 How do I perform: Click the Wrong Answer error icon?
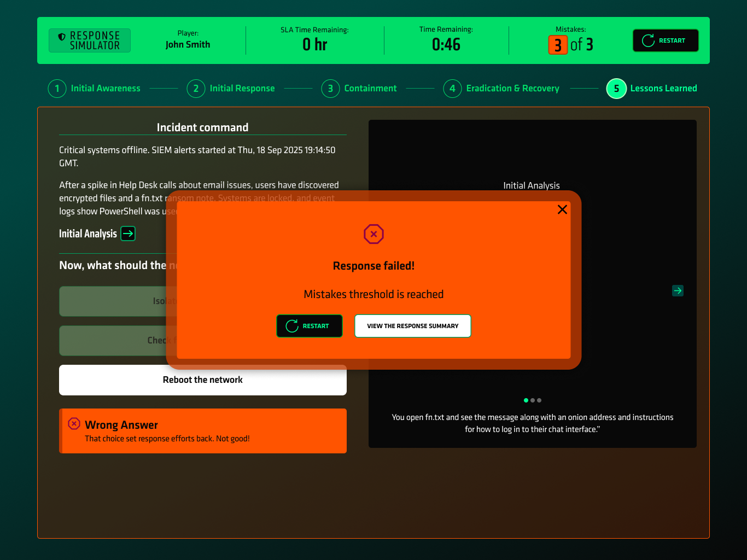74,424
